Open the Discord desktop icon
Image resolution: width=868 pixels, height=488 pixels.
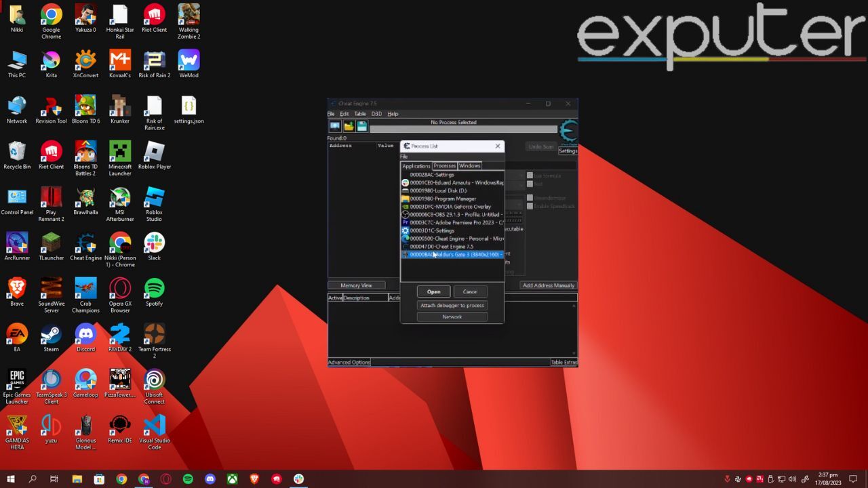(x=85, y=338)
